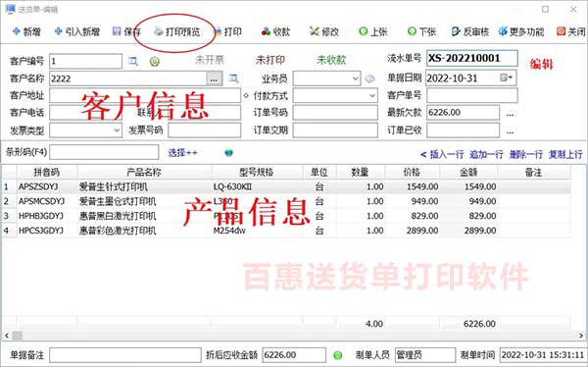Click the 备注 column header
588x367 pixels.
[x=534, y=172]
